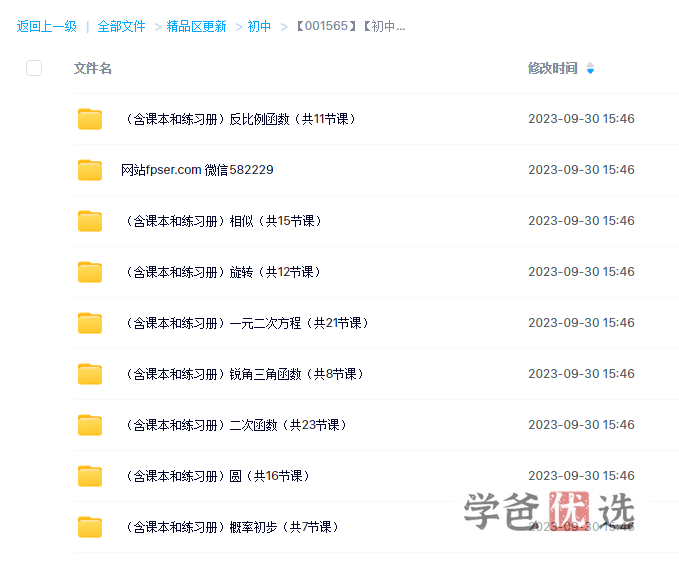Select file name 旋转（共12节课）
Image resolution: width=679 pixels, height=571 pixels.
click(x=223, y=272)
